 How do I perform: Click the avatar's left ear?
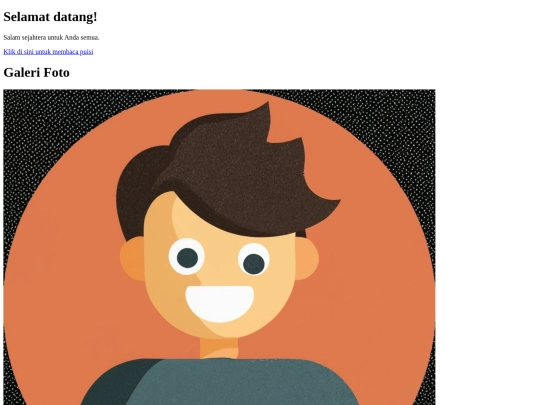pyautogui.click(x=133, y=258)
